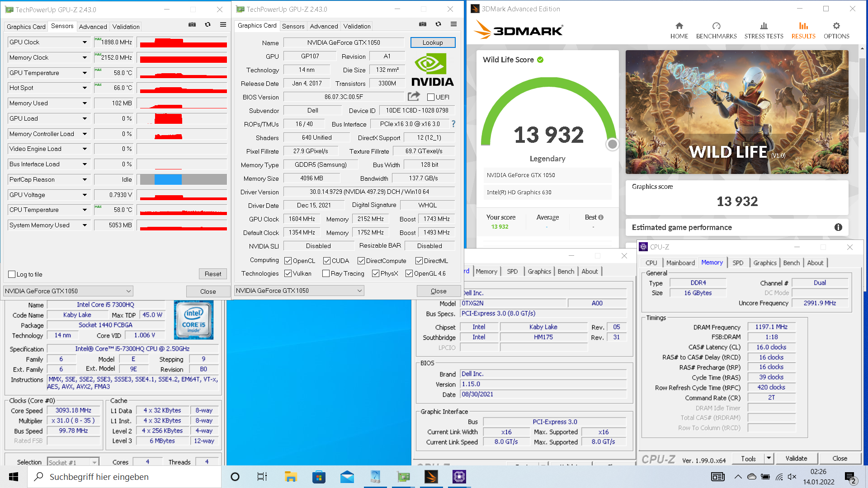The image size is (868, 488).
Task: Expand Hot Spot sensor dropdown
Action: [x=85, y=88]
